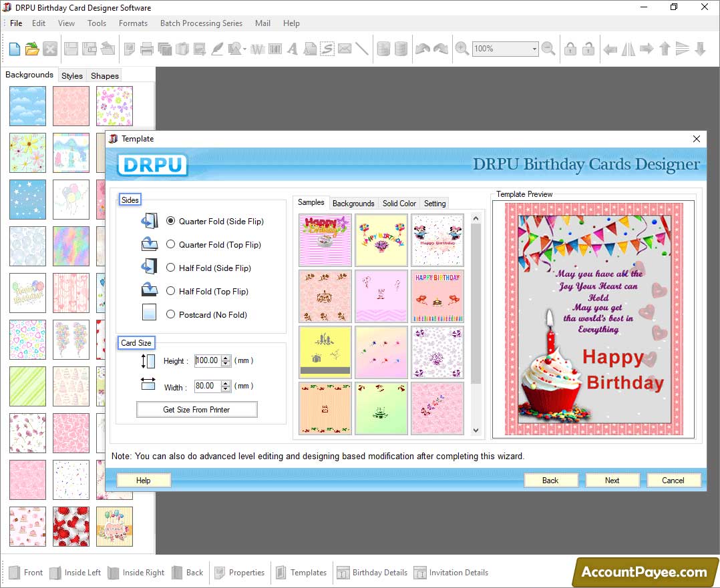Click the Print icon in the toolbar

point(146,49)
